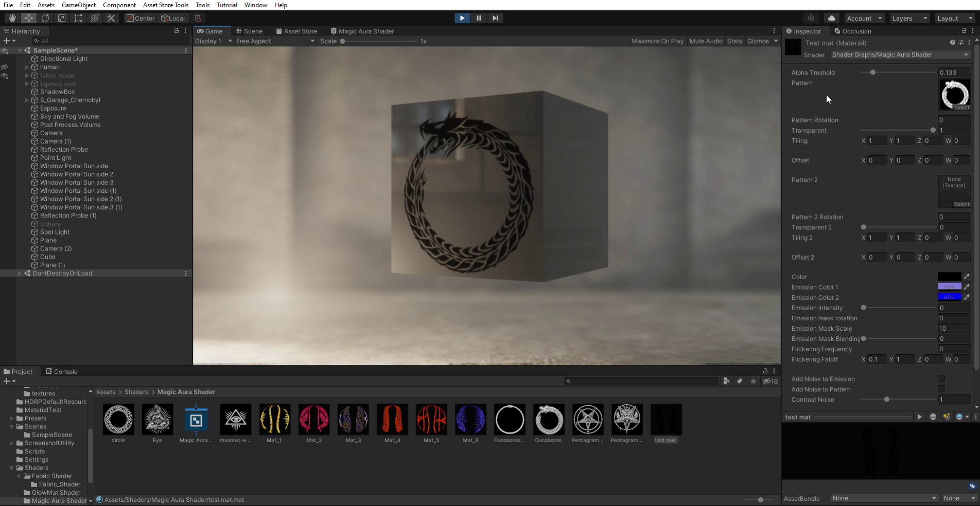Viewport: 980px width, 506px height.
Task: Toggle Center pivot mode
Action: 141,18
